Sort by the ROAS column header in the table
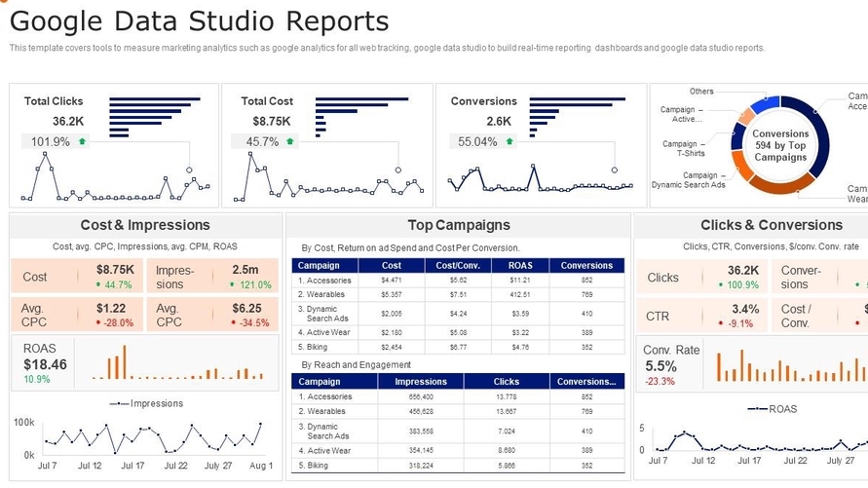 pos(520,266)
